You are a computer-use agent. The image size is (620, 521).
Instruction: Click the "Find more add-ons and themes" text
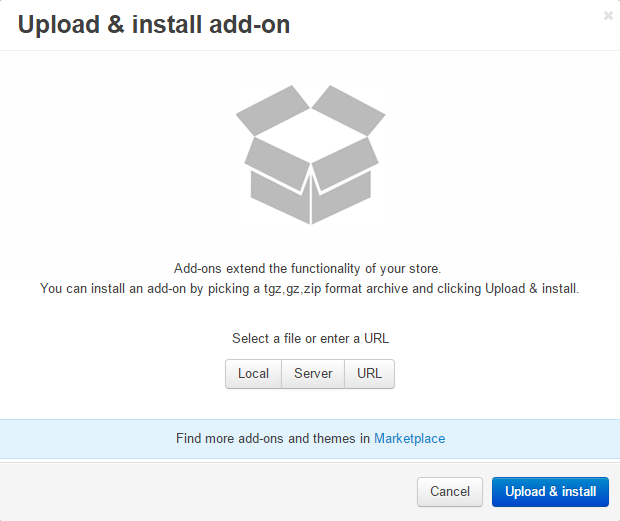click(272, 438)
